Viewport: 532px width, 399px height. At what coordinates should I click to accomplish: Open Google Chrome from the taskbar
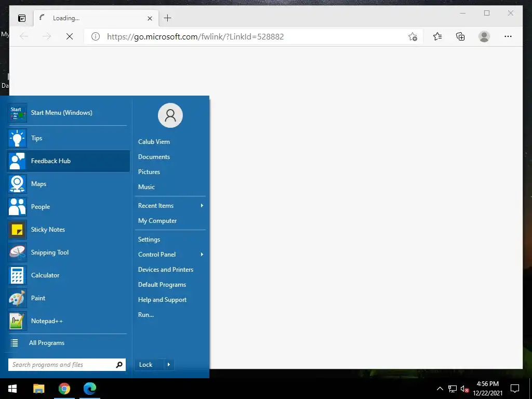[x=64, y=389]
